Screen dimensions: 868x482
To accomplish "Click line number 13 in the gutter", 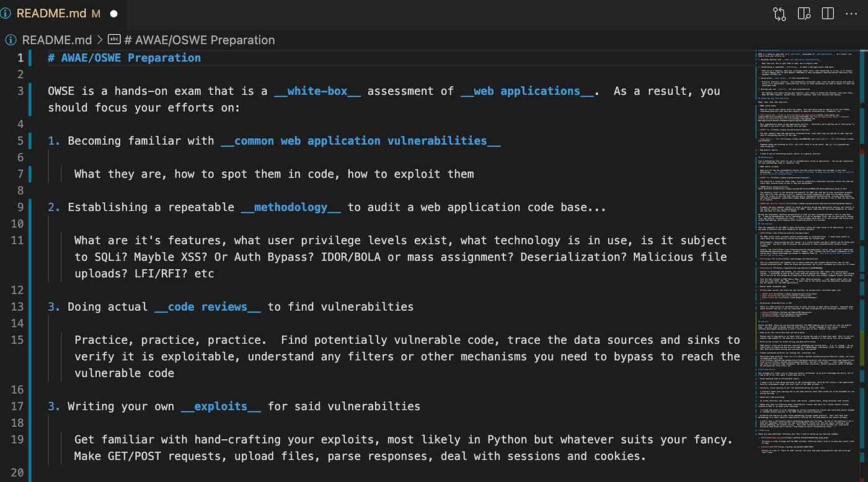I will click(17, 306).
